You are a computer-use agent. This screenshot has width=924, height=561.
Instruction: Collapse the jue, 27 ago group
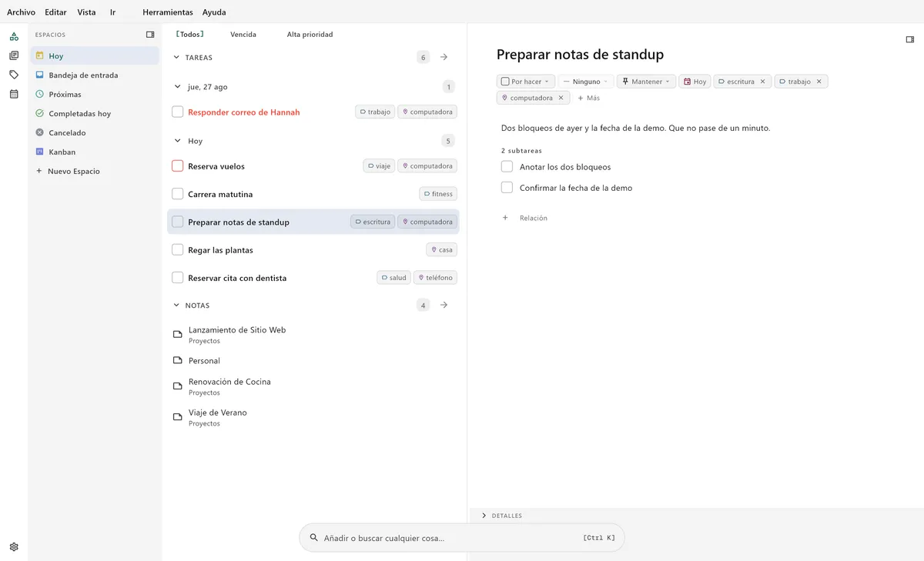pos(177,87)
